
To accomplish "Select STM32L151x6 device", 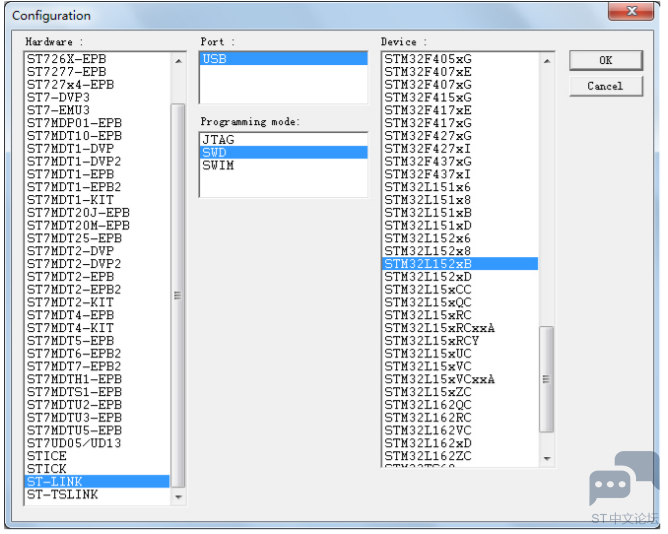I will click(460, 187).
